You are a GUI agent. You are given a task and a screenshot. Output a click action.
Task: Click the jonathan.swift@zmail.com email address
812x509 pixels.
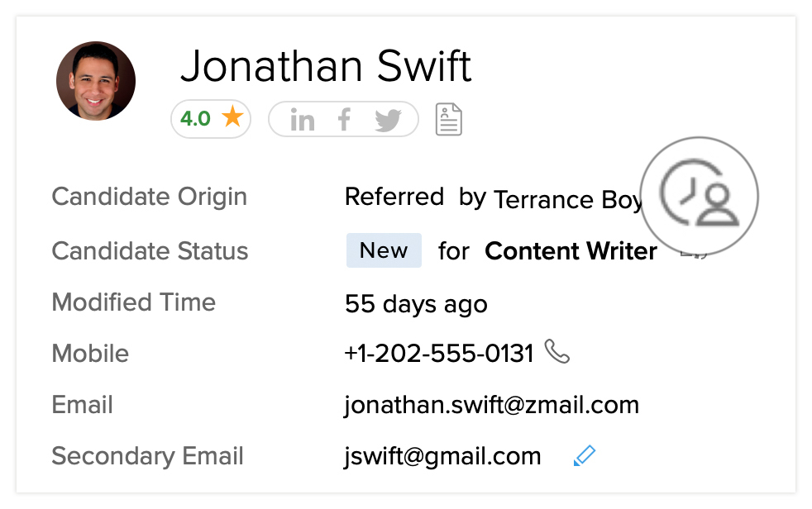point(491,405)
